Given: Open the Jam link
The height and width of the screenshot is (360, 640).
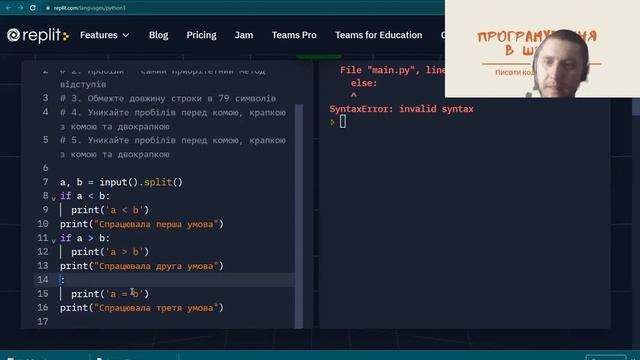Looking at the screenshot, I should 244,36.
